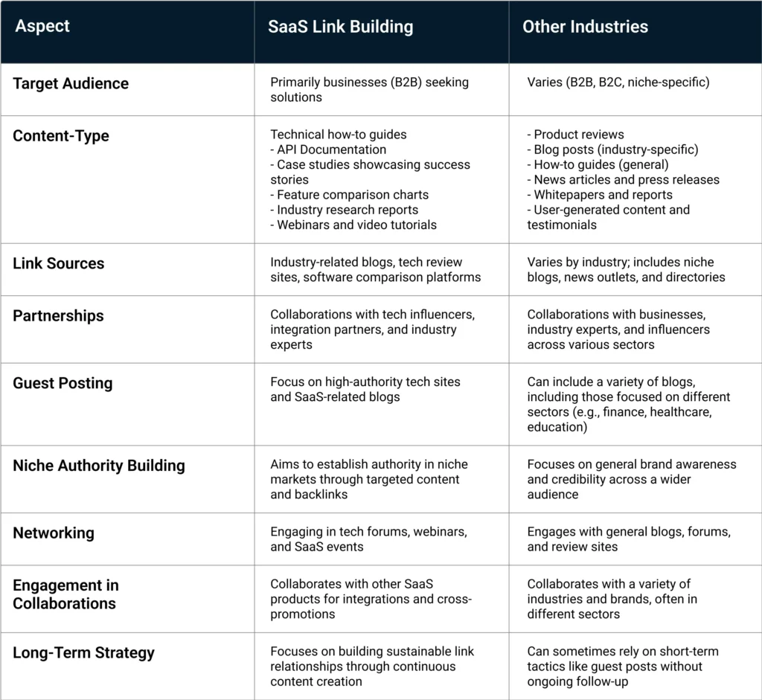Select the Whitepapers and reports list entry
The image size is (762, 700).
[x=600, y=195]
